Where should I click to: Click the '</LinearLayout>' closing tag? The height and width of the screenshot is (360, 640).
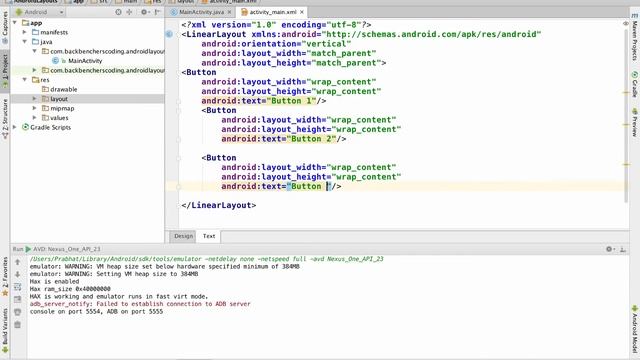219,205
